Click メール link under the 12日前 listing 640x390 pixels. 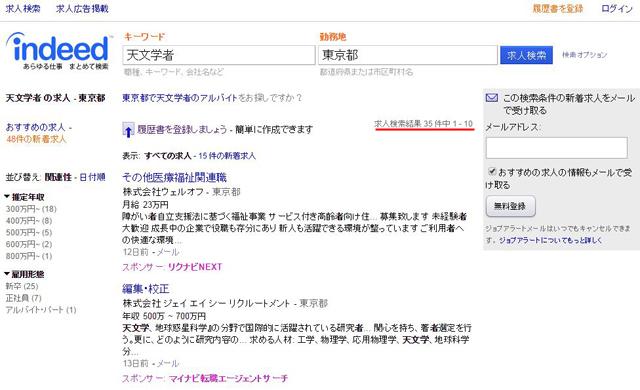(x=168, y=252)
